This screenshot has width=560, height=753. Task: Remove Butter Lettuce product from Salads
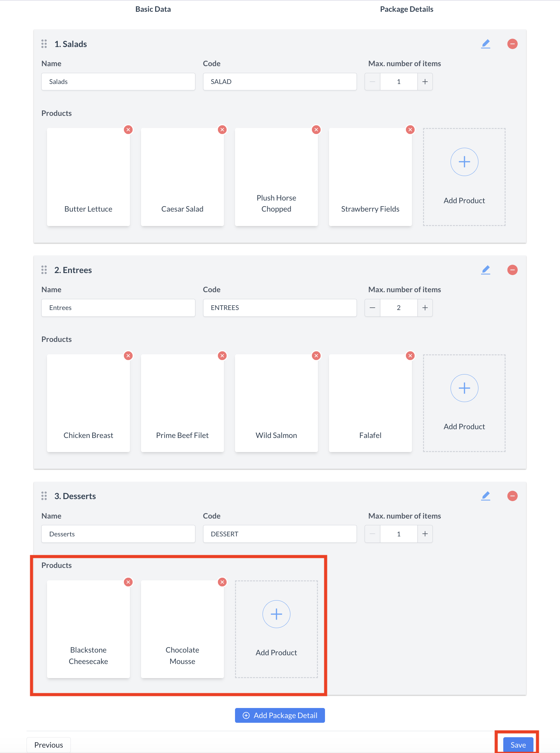(x=128, y=130)
